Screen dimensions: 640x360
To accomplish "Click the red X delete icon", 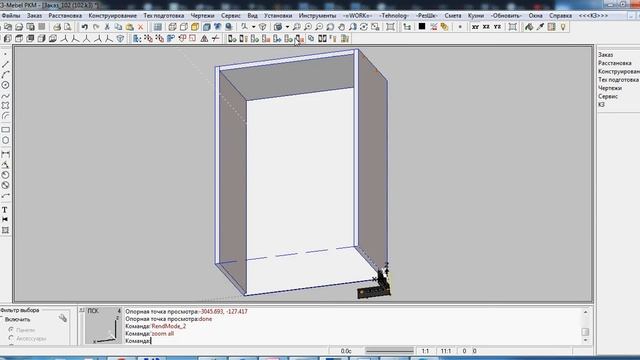I will [x=140, y=27].
